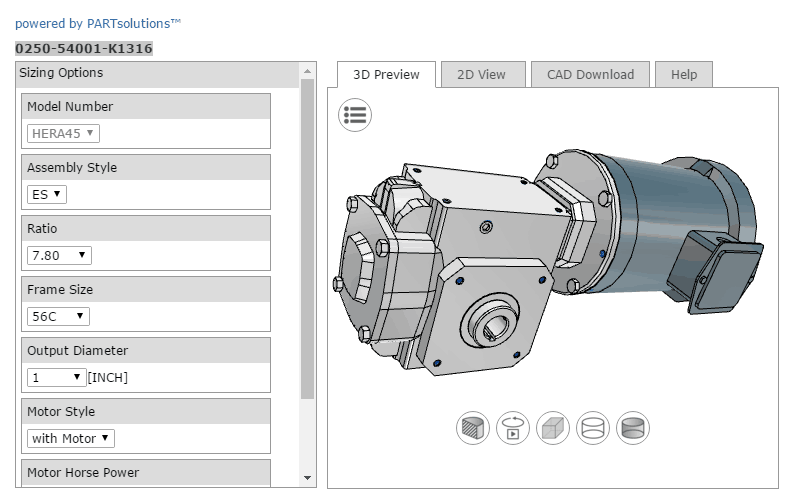Image resolution: width=802 pixels, height=496 pixels.
Task: Click the powered by PARTsolutions link
Action: [x=98, y=23]
